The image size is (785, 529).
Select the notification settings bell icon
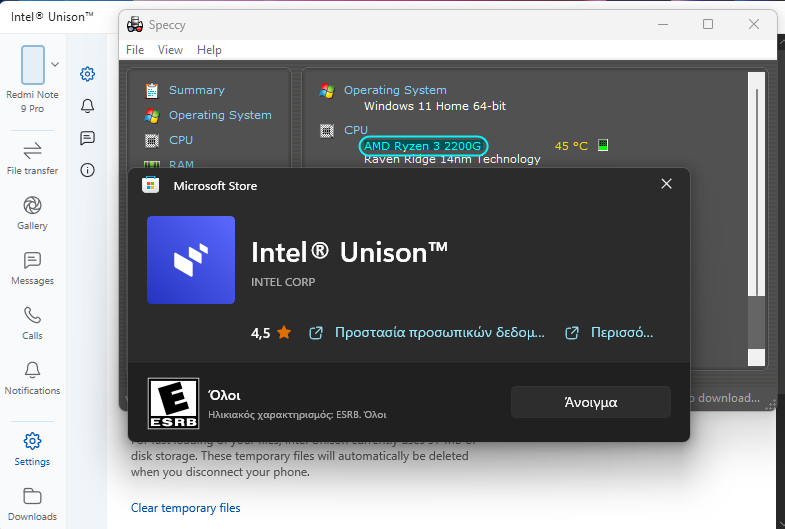[88, 106]
